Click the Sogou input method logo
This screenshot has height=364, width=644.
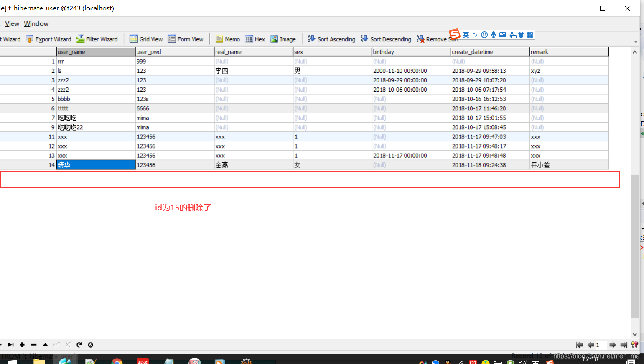(x=455, y=34)
